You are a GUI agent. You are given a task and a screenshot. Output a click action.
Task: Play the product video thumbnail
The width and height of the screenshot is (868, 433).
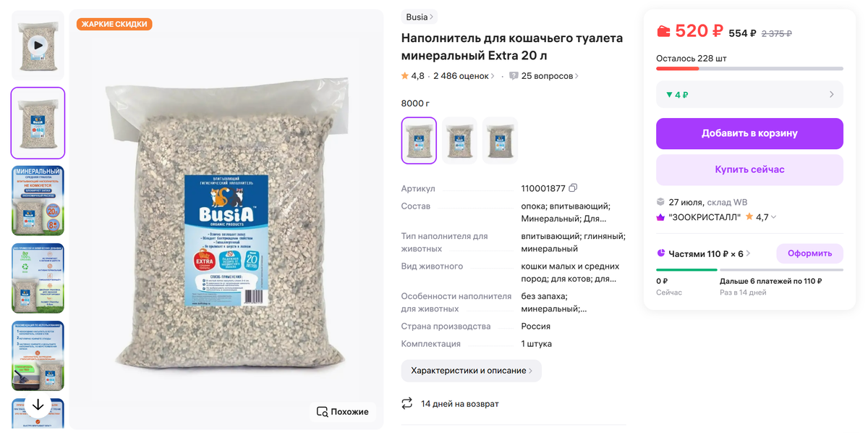38,46
